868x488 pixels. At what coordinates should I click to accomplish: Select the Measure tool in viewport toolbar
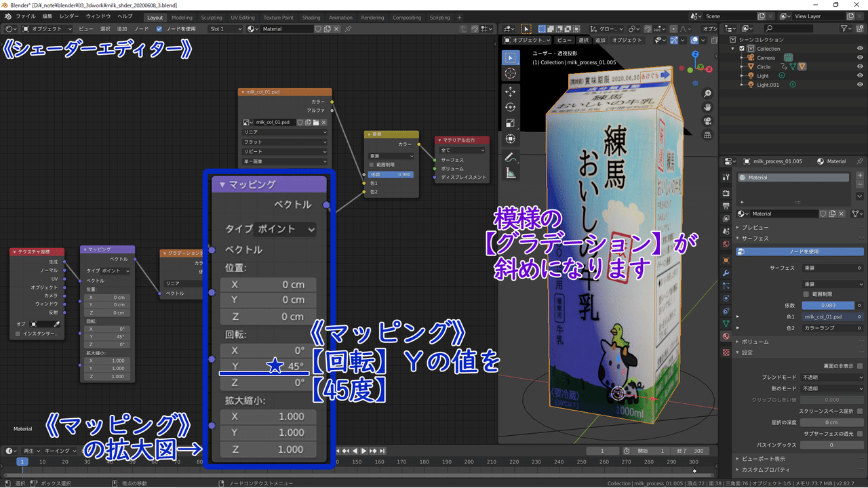[x=511, y=174]
